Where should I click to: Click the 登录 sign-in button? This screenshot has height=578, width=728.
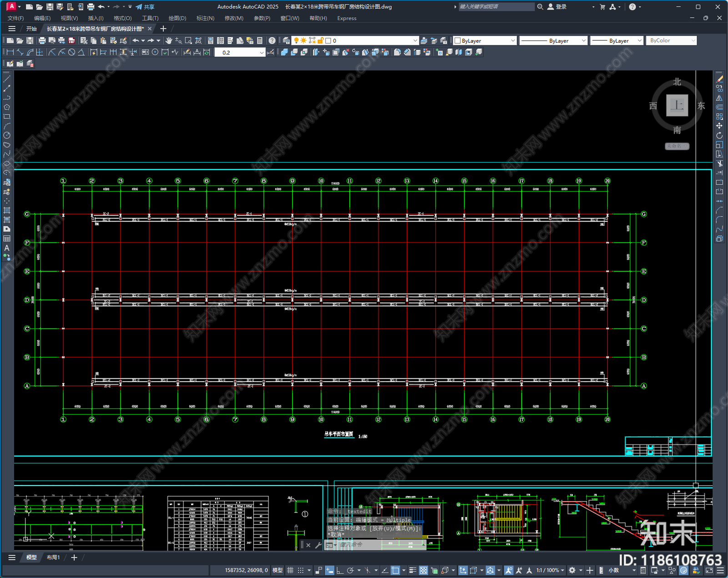557,7
